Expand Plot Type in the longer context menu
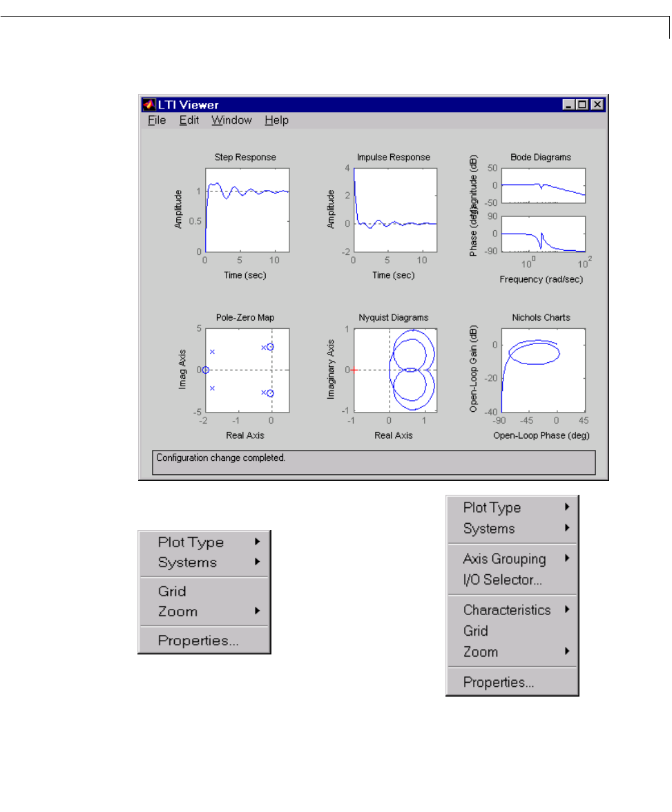Image resolution: width=672 pixels, height=812 pixels. coord(512,507)
